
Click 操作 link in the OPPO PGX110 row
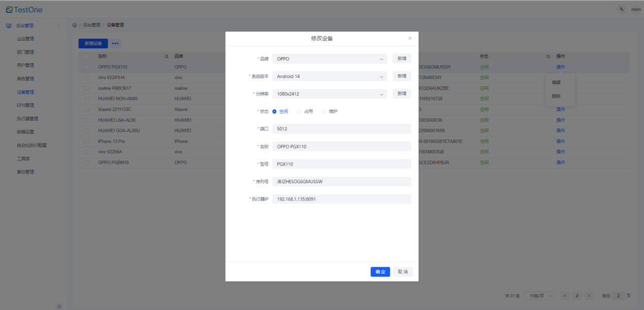pyautogui.click(x=561, y=67)
